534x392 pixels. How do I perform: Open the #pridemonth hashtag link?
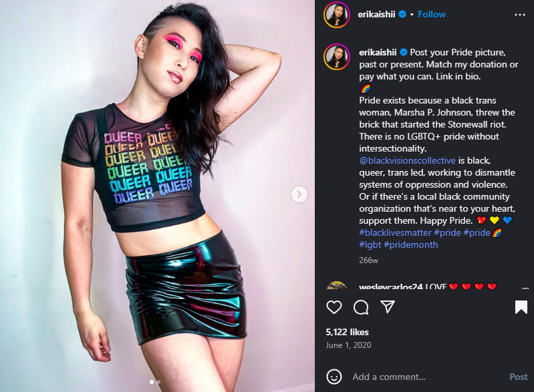point(411,244)
